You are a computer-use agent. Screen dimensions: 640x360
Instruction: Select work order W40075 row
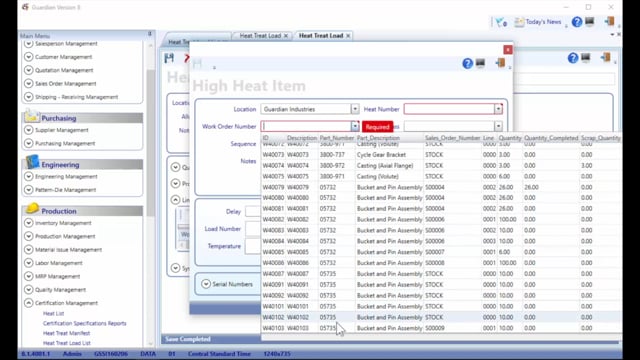pos(441,176)
